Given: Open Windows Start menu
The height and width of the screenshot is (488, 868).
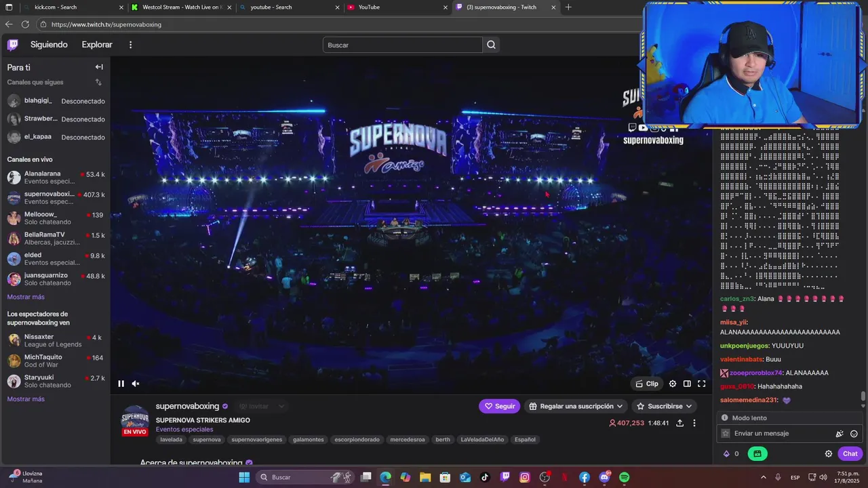Looking at the screenshot, I should [x=244, y=477].
